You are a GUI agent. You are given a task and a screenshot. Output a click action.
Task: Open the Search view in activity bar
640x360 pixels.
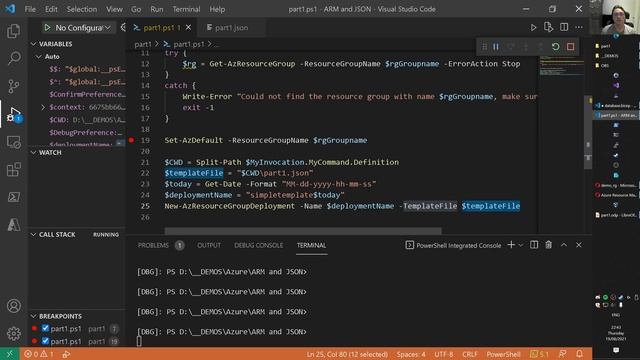click(x=13, y=58)
